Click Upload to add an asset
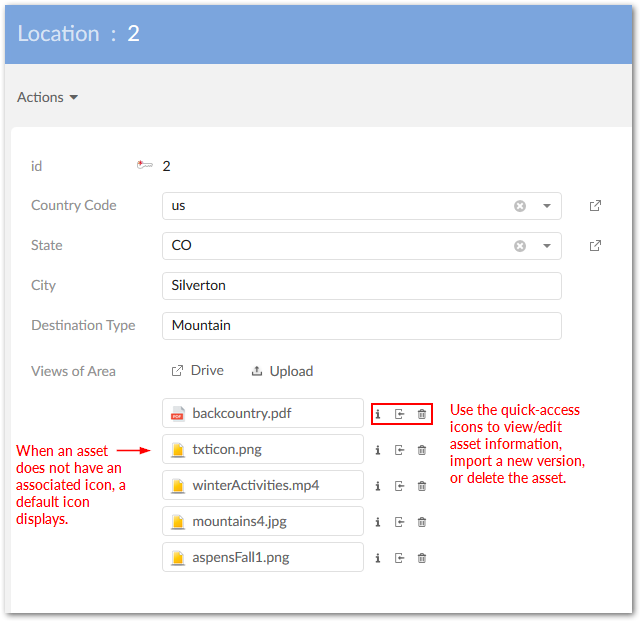The width and height of the screenshot is (641, 622). point(282,371)
